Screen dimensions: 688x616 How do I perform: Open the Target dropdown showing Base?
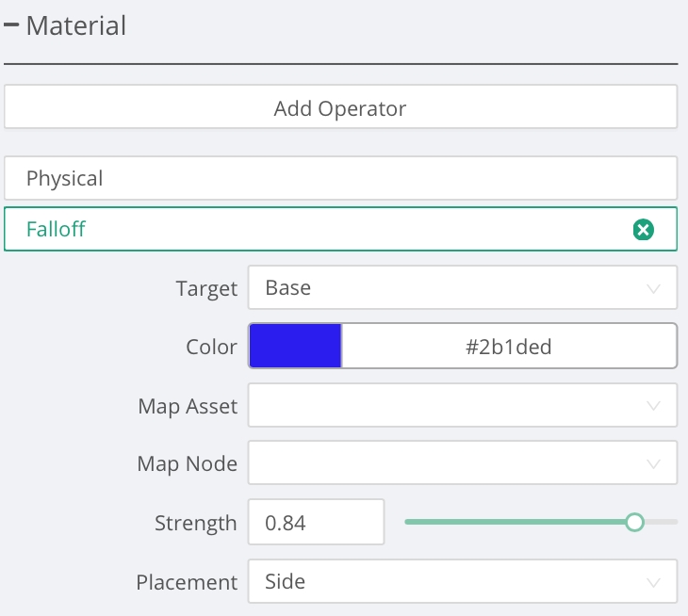coord(462,287)
